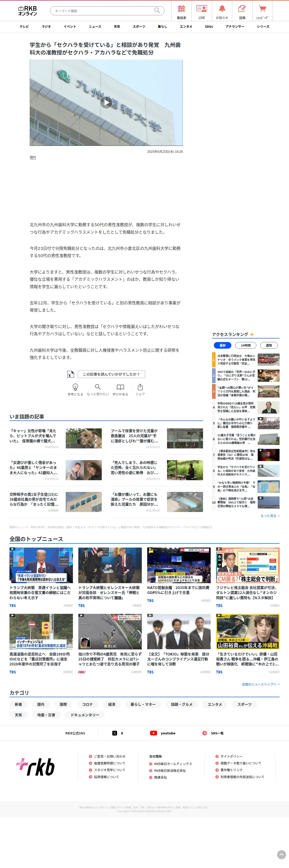This screenshot has width=289, height=868.
Task: Open the youtube channel link
Action: click(x=163, y=733)
